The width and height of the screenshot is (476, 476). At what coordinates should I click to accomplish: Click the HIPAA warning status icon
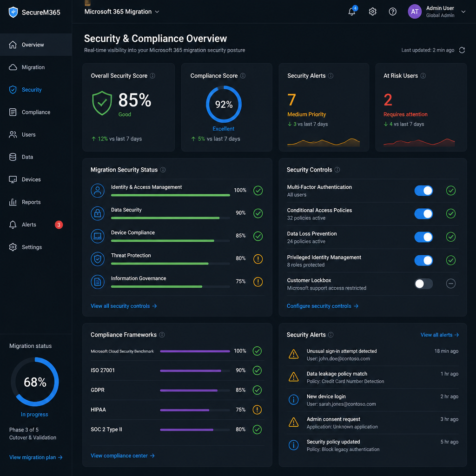tap(257, 410)
